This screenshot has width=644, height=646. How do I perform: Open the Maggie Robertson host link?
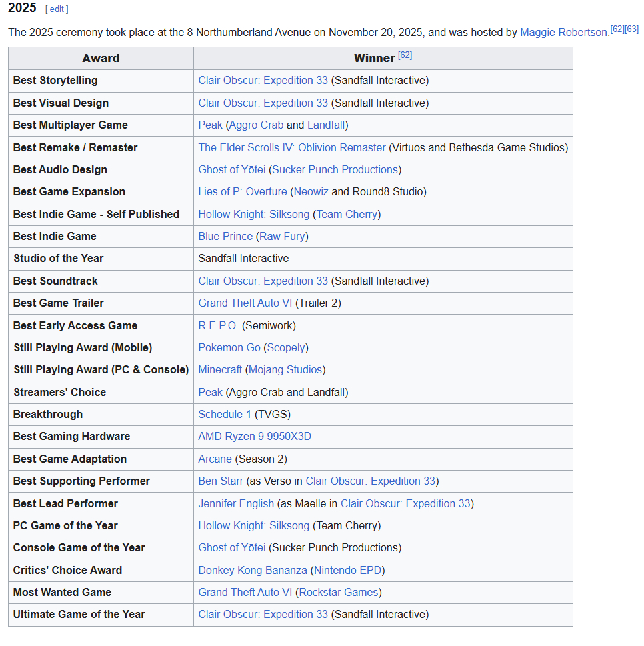tap(564, 32)
